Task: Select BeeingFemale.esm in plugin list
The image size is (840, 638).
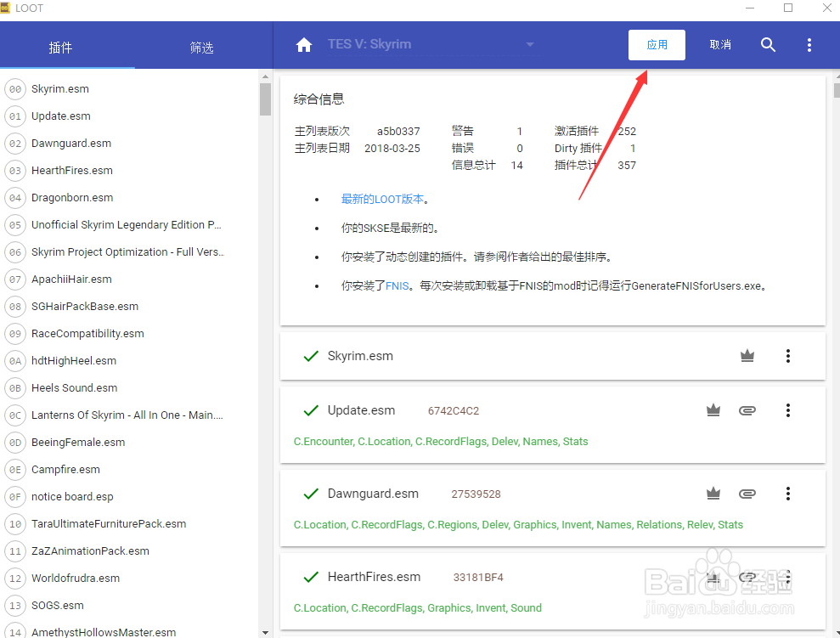Action: [78, 443]
